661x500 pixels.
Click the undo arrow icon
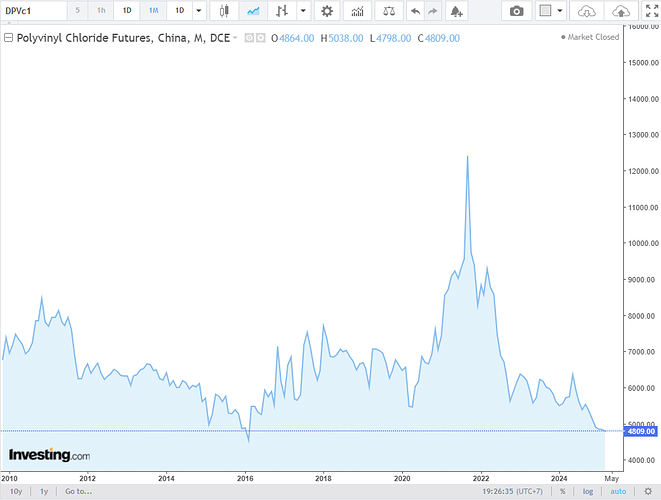[416, 11]
